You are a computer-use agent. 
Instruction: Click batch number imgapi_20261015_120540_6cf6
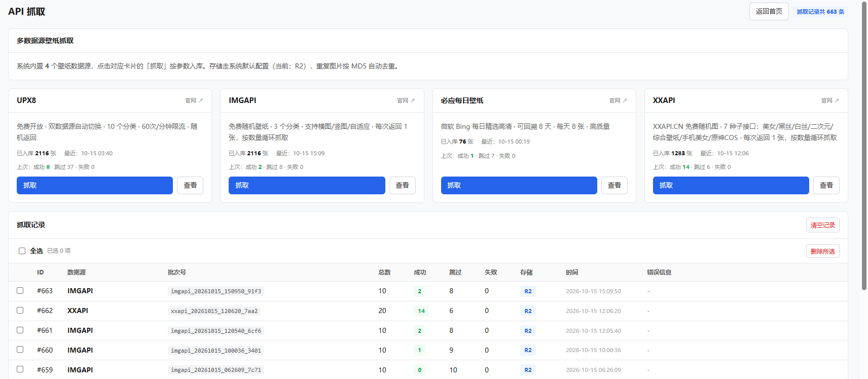(216, 331)
